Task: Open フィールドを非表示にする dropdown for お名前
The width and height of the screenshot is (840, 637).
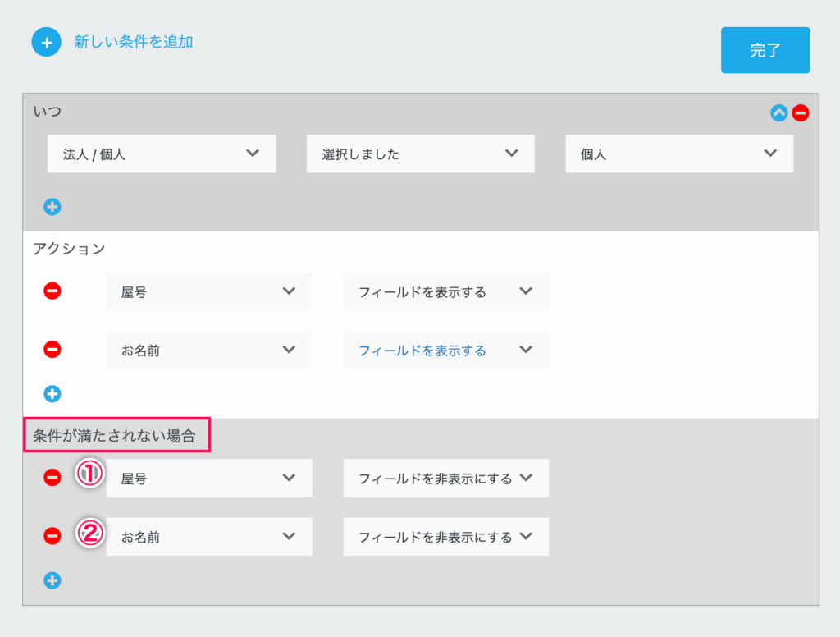Action: click(x=445, y=536)
